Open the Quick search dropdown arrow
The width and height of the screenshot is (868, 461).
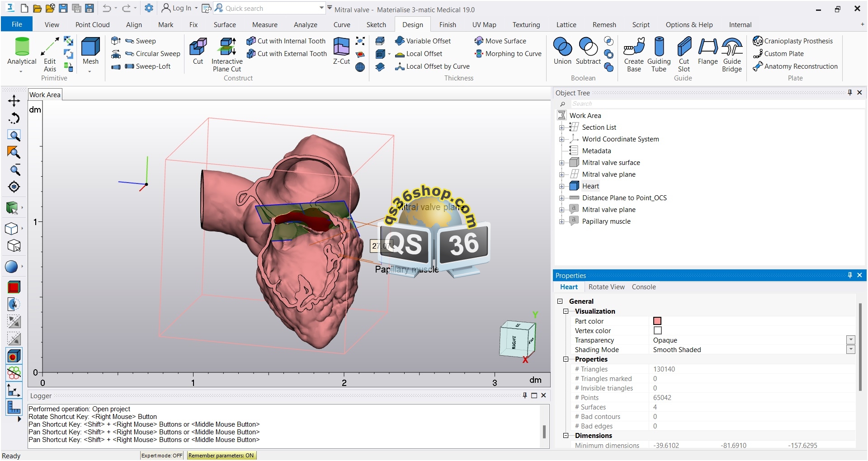coord(321,8)
